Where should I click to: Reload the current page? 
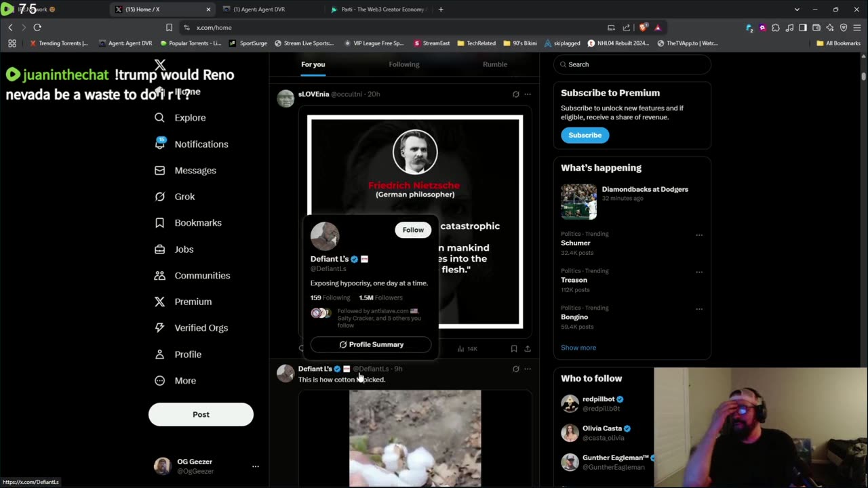pos(37,28)
